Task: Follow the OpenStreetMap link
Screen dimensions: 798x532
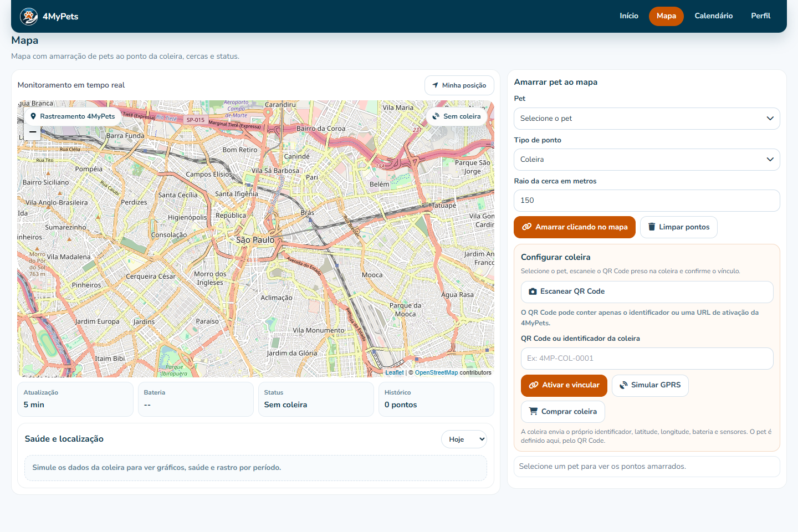Action: tap(437, 372)
